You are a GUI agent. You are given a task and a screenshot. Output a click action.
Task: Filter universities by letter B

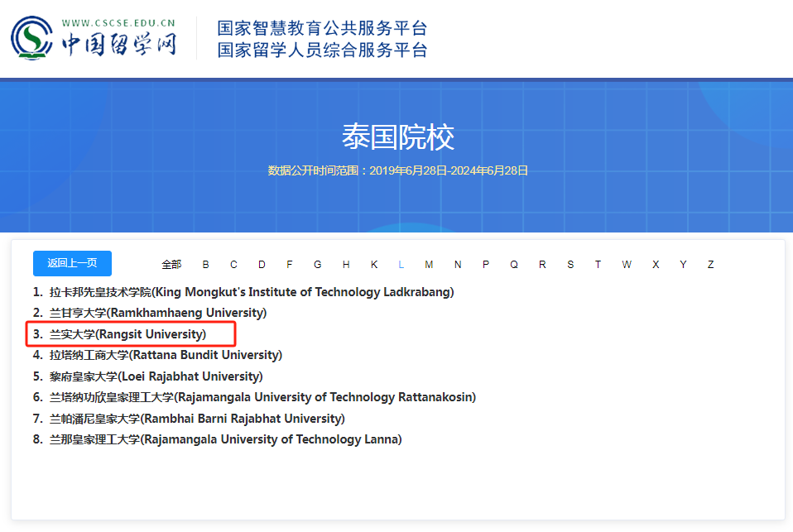coord(206,265)
